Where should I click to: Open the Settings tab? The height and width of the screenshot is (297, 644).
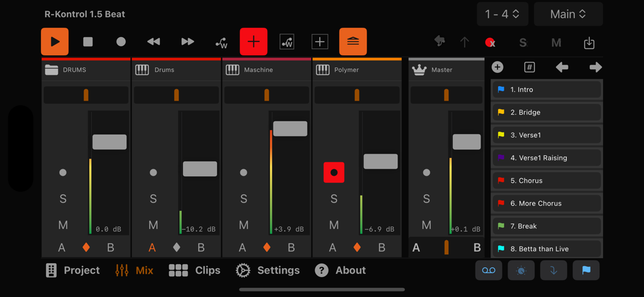(268, 271)
